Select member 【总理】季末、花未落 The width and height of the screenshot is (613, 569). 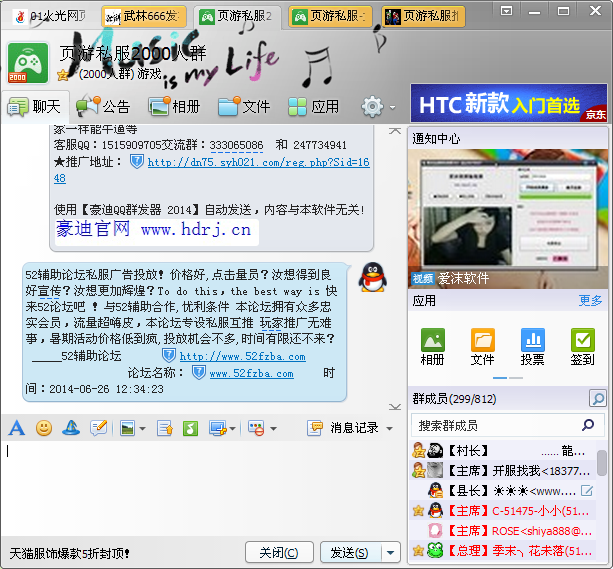(x=503, y=551)
